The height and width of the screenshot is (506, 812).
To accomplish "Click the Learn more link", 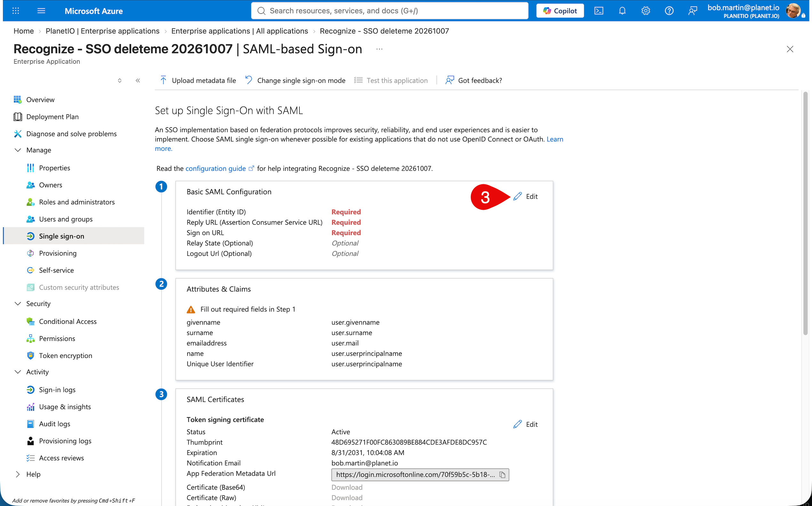I will (554, 139).
